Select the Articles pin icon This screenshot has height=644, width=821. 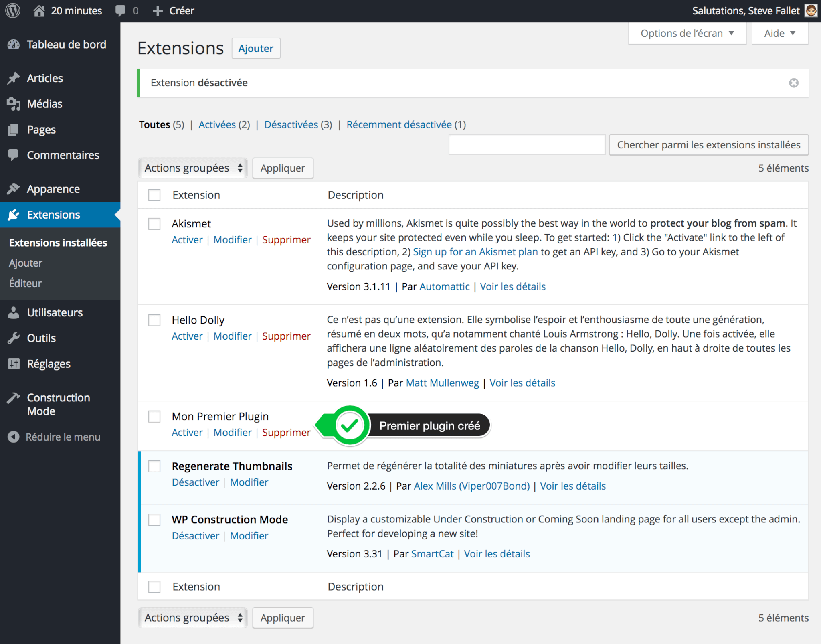14,78
